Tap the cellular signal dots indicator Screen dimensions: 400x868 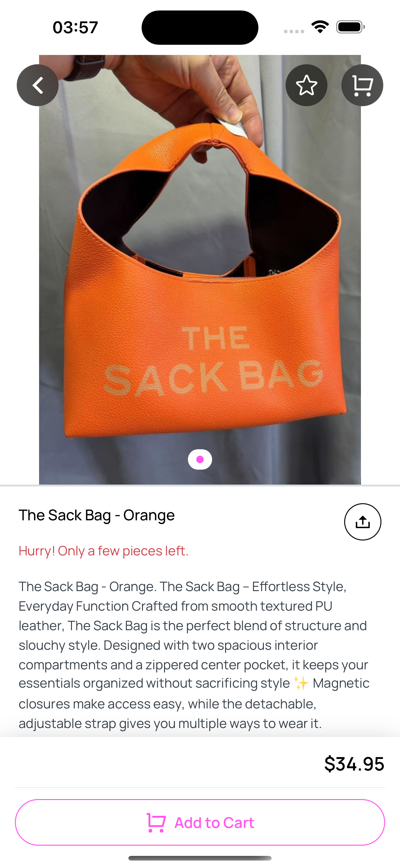click(294, 31)
